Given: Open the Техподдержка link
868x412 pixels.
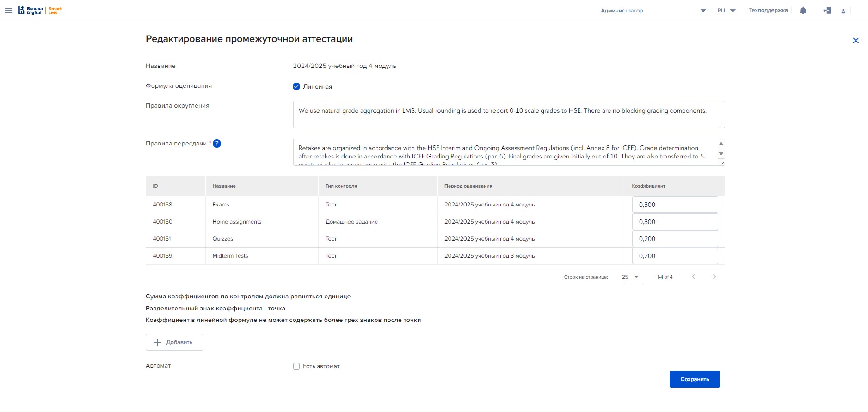Looking at the screenshot, I should (768, 11).
